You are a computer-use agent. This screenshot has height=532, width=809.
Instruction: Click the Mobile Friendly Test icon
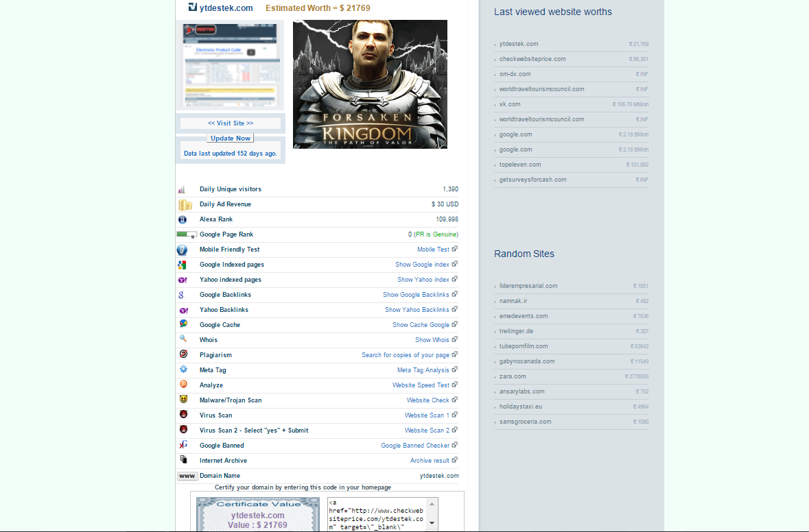(182, 250)
